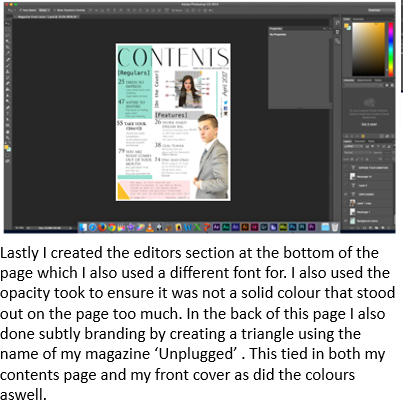Click the new group folder icon in Layers panel
The width and height of the screenshot is (403, 406).
point(377,228)
